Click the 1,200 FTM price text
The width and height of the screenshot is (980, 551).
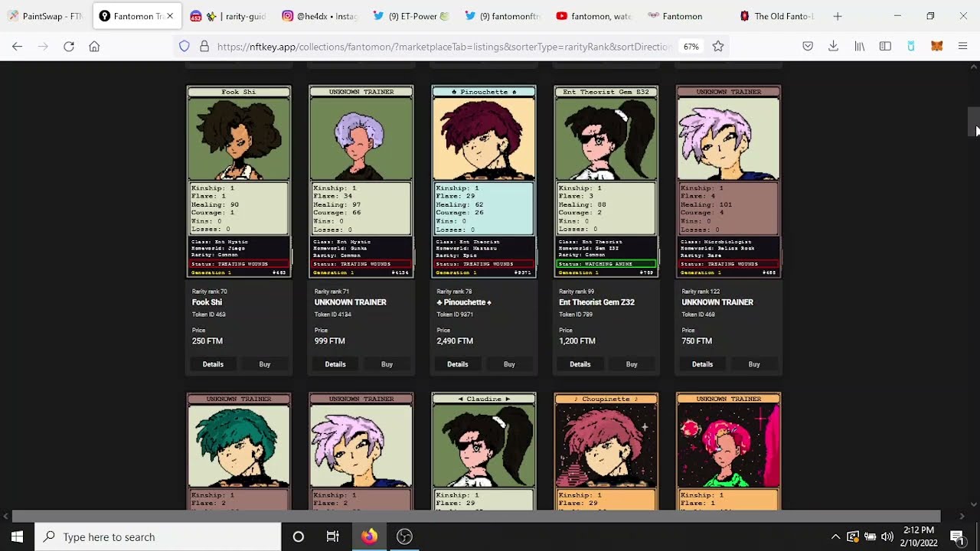577,341
